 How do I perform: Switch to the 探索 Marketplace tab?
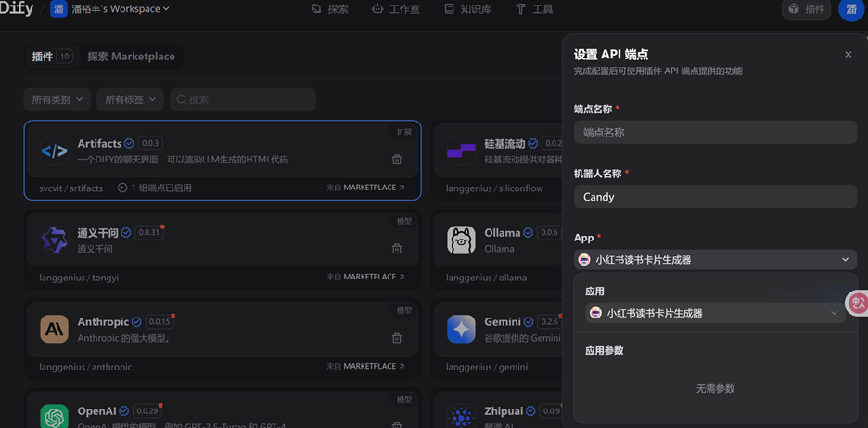click(x=131, y=57)
